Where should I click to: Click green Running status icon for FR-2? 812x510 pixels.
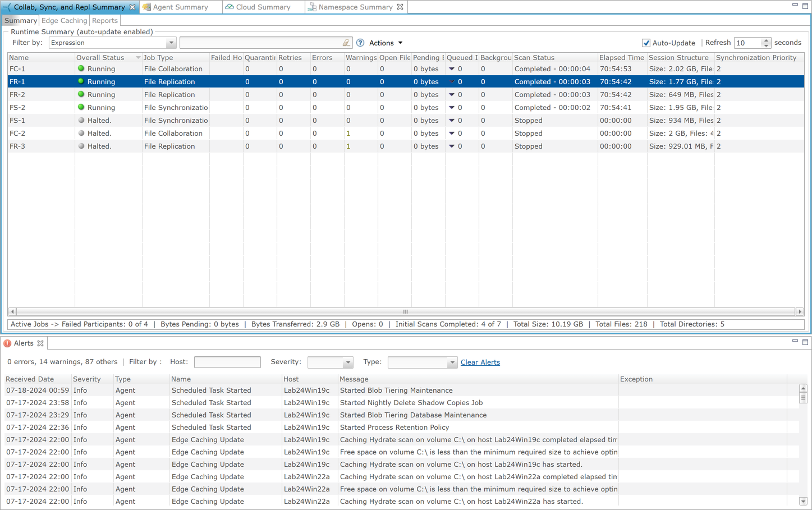point(81,94)
